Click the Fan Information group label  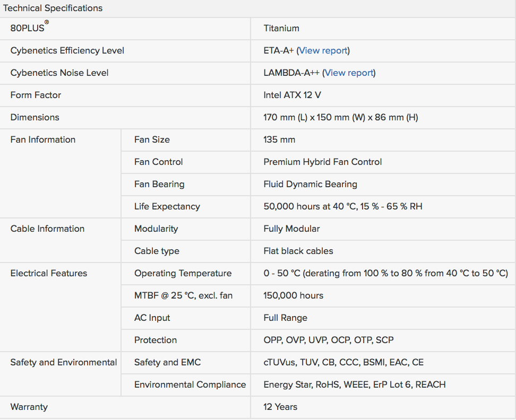[43, 139]
